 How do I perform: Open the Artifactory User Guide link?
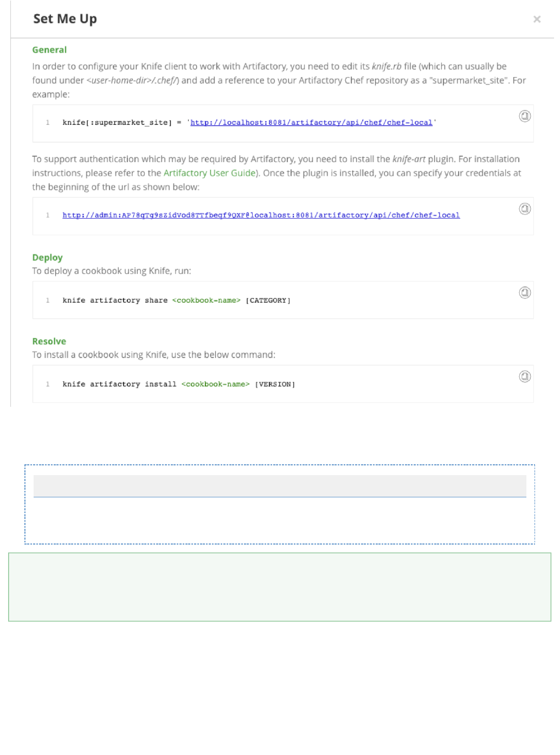209,173
